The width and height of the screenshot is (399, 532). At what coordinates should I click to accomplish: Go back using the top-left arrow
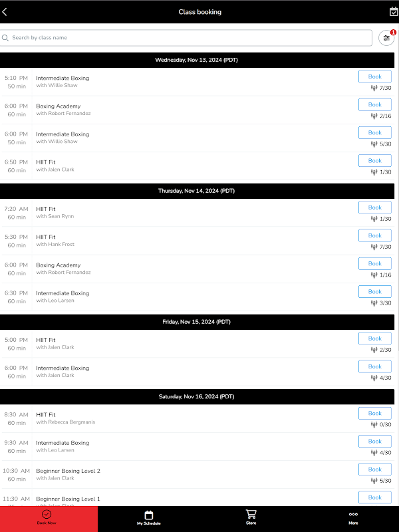click(5, 11)
